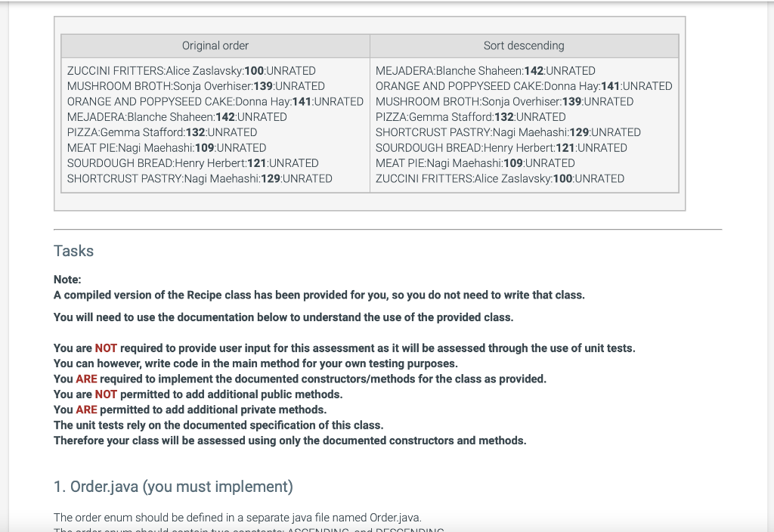The height and width of the screenshot is (532, 774).
Task: Click text mentioning ASCENDING and DESCENDING constants
Action: pos(248,529)
